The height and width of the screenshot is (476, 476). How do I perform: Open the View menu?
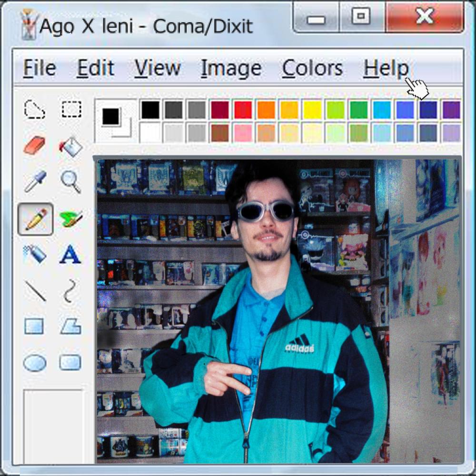158,68
